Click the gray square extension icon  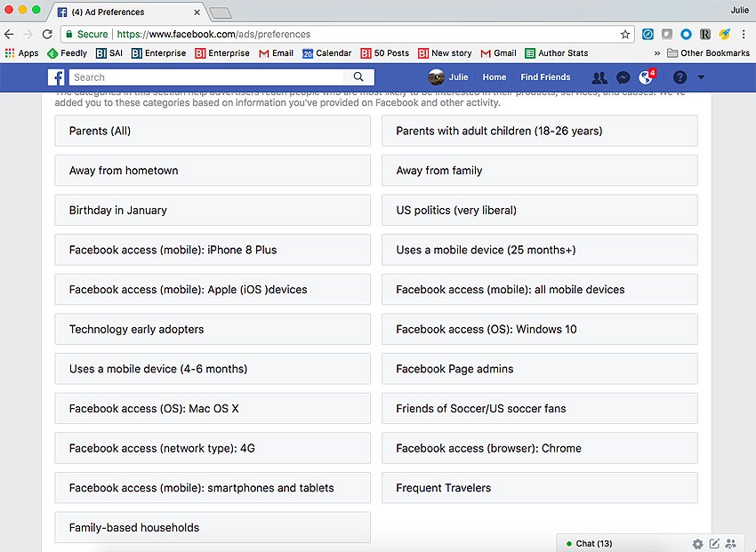click(667, 34)
